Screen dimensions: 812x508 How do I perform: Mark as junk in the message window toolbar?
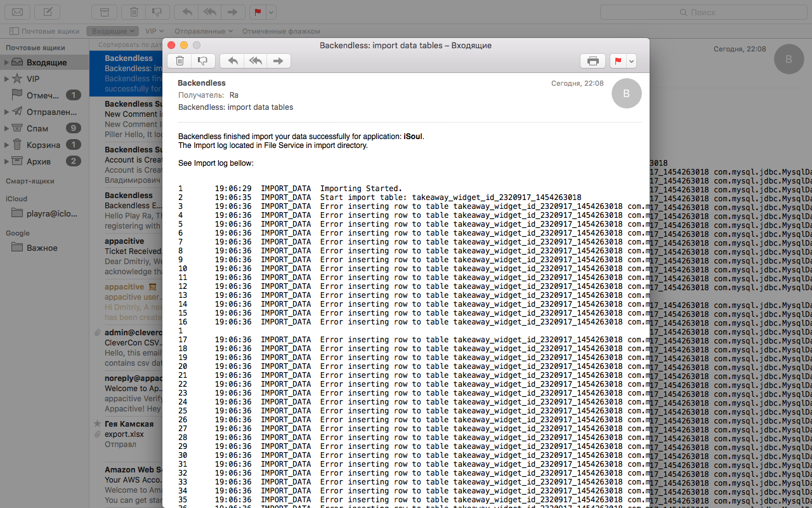click(203, 61)
